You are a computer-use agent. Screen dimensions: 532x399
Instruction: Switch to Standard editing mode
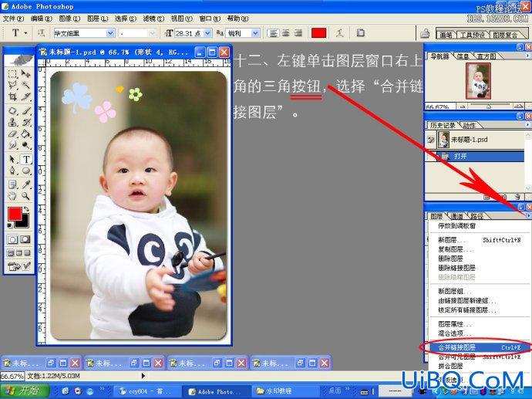[12, 239]
